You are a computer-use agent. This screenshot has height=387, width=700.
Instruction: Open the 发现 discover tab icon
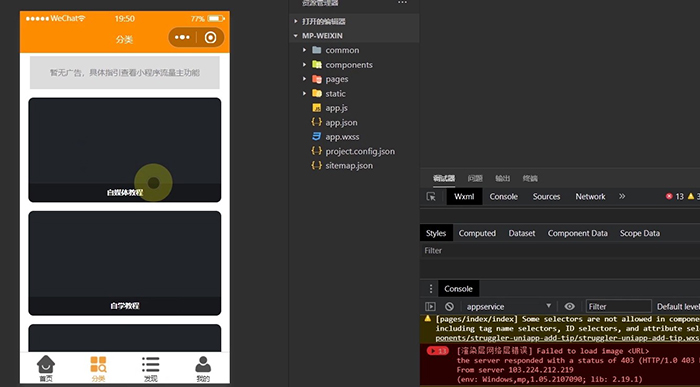(x=150, y=364)
